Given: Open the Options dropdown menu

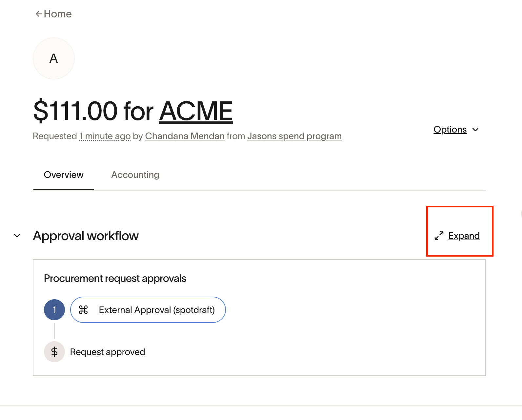Looking at the screenshot, I should (x=450, y=130).
